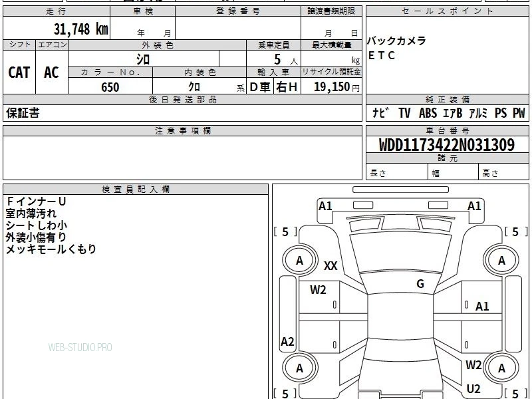The height and width of the screenshot is (399, 532).
Task: Click the 内装色 header cell
Action: pyautogui.click(x=199, y=72)
